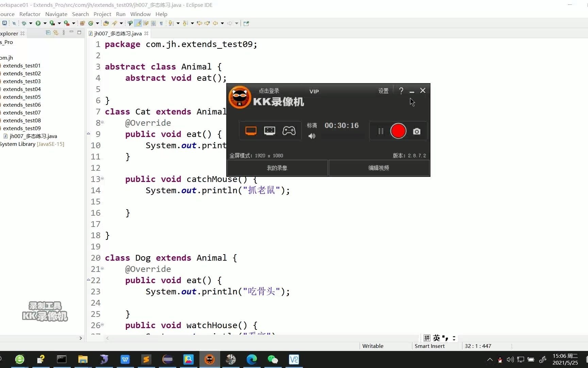The image size is (588, 368).
Task: Click the Coverage launch icon
Action: pyautogui.click(x=52, y=23)
